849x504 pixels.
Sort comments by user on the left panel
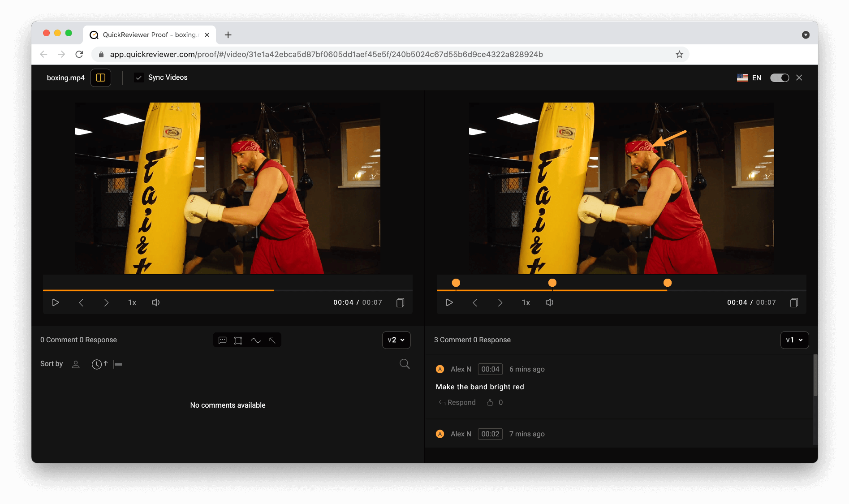tap(75, 364)
